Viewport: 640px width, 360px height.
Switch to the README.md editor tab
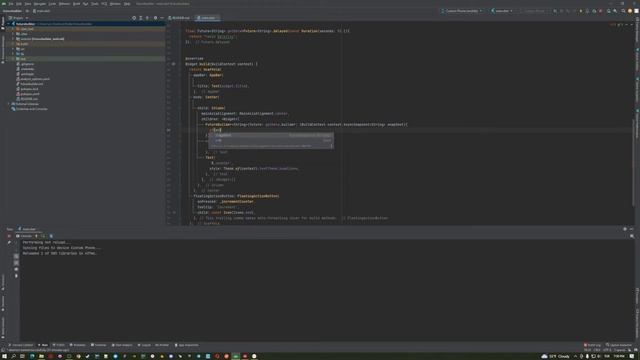[x=179, y=18]
